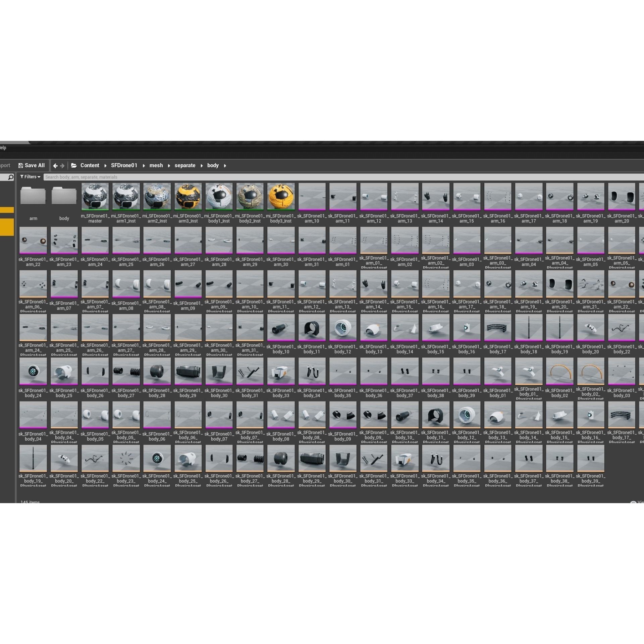Viewport: 644px width, 644px height.
Task: Open the arm folder icon
Action: tap(33, 196)
